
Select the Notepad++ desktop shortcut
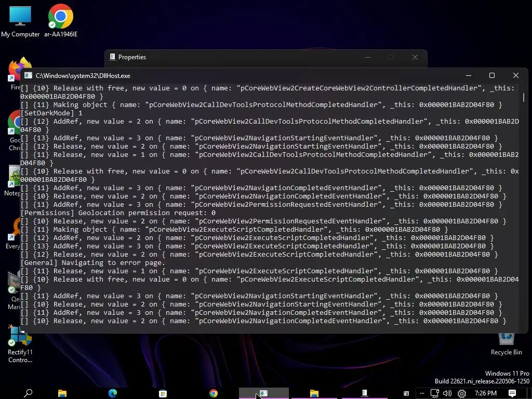(x=14, y=180)
